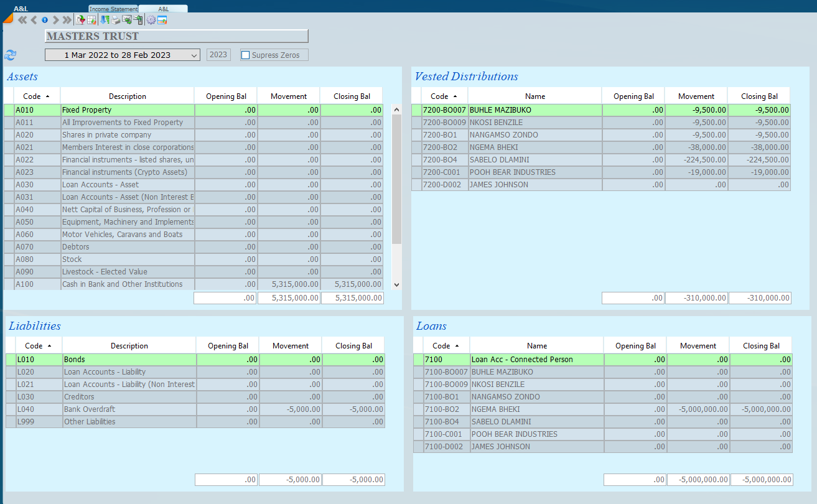Screen dimensions: 817x504
Task: Click the 2023 year box
Action: click(x=218, y=55)
